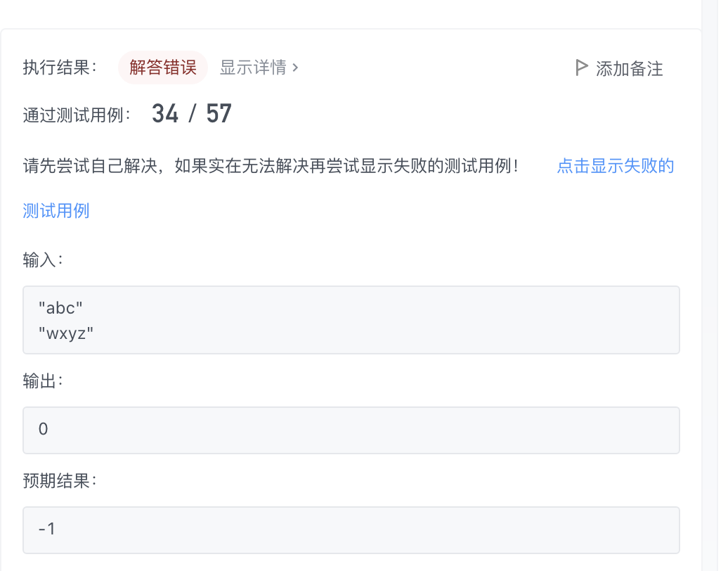
Task: Click the 添加备注 text label
Action: coord(629,69)
